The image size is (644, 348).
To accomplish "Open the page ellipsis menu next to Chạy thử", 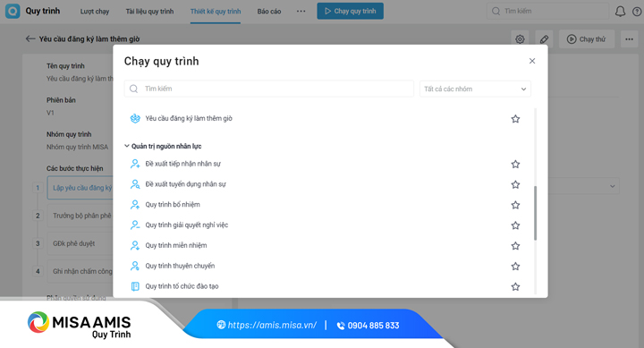I will [x=629, y=39].
